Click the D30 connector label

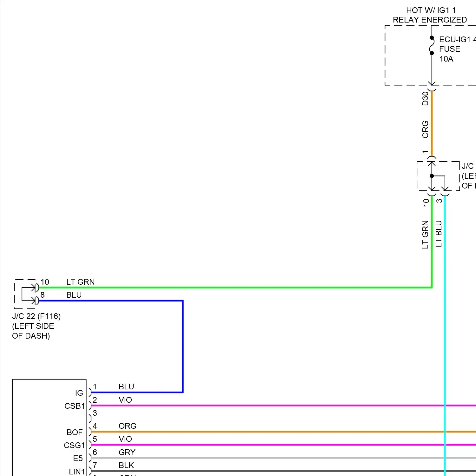point(425,98)
